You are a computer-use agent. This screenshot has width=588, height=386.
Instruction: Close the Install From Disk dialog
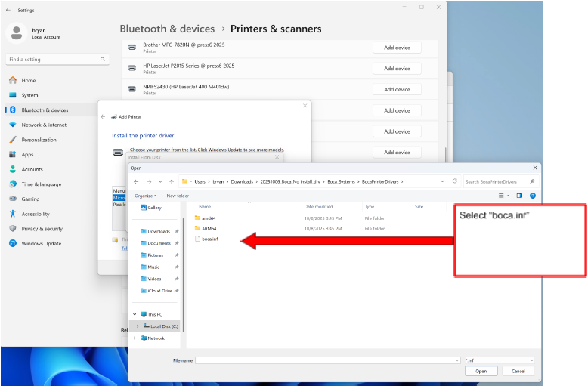pos(277,157)
